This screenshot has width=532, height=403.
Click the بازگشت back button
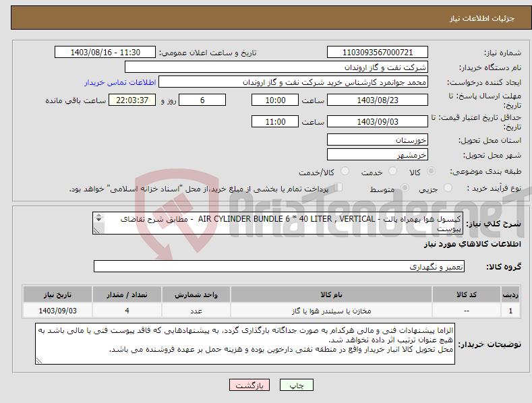(249, 385)
